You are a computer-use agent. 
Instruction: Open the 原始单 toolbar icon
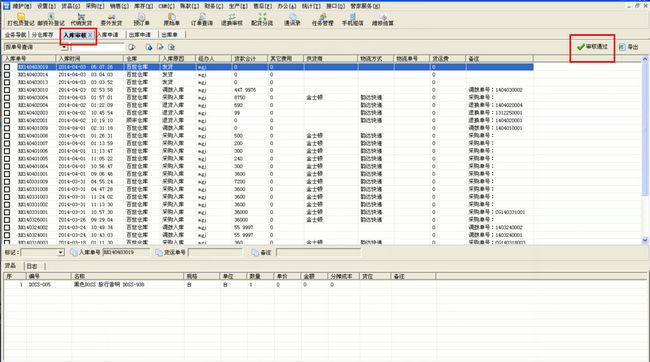171,19
